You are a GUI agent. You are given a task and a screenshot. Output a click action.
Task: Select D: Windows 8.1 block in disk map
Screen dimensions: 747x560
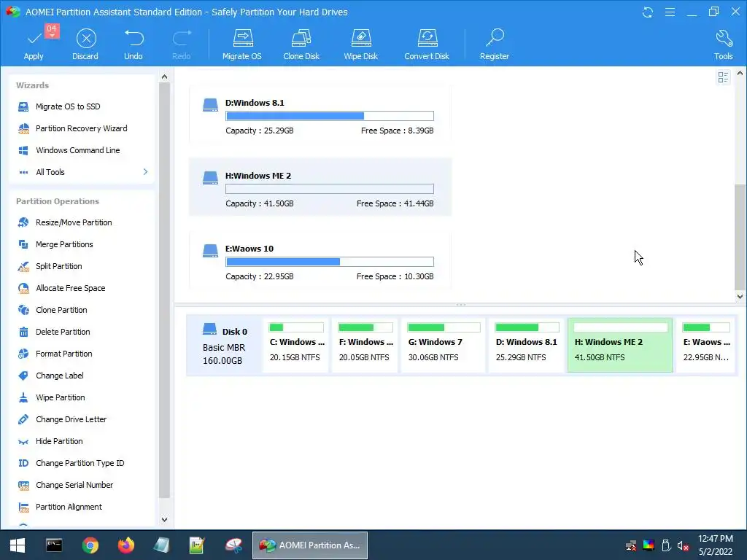tap(527, 346)
